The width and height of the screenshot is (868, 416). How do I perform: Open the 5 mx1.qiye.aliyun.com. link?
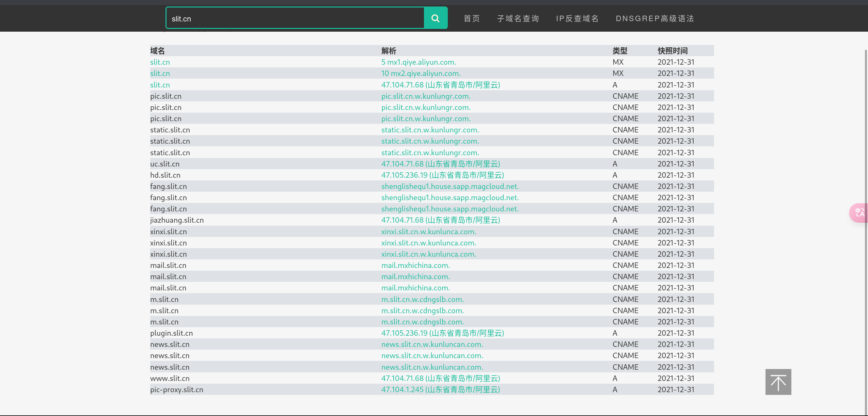(x=418, y=62)
